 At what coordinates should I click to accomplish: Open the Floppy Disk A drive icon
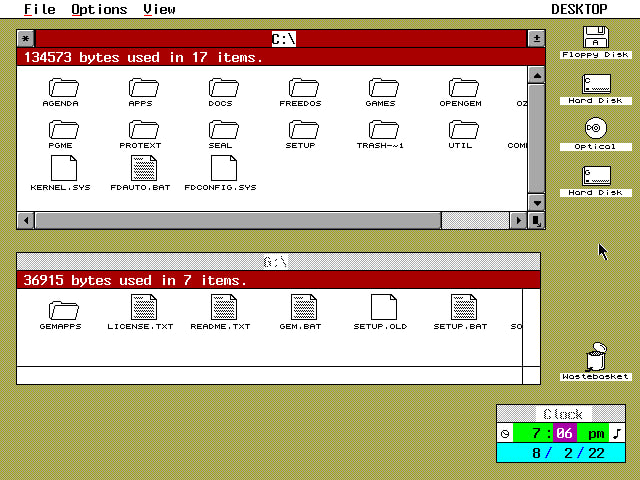point(595,38)
